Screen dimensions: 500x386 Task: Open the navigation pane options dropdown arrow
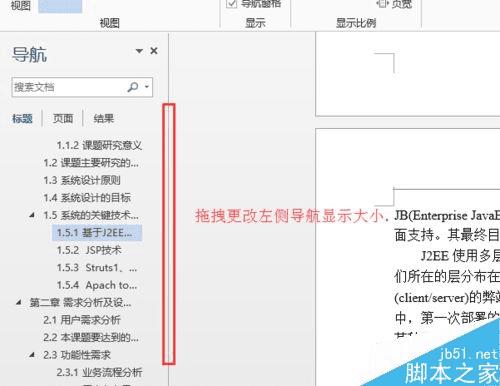[x=139, y=51]
